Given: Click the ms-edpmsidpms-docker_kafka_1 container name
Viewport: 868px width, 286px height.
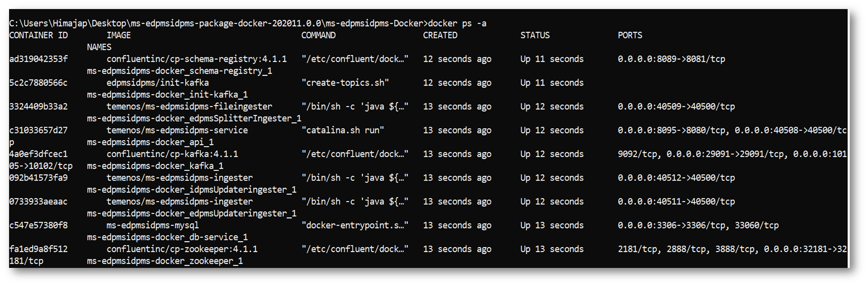Looking at the screenshot, I should click(155, 166).
